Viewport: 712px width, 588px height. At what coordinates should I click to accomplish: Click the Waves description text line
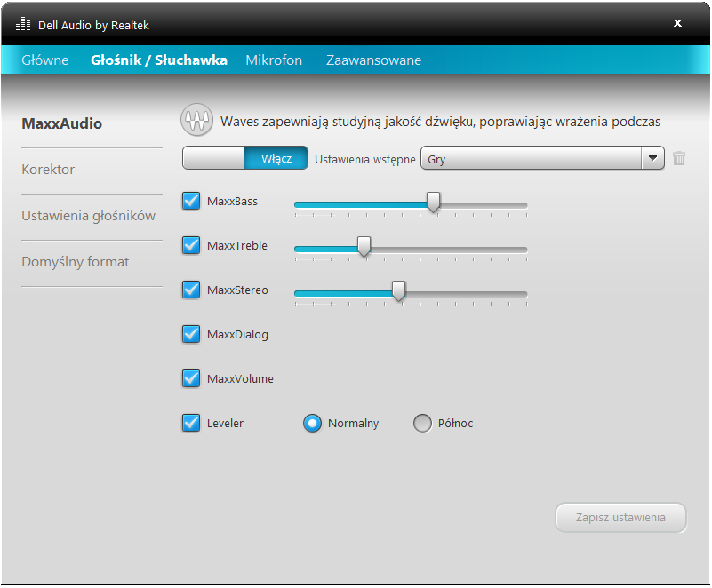441,122
